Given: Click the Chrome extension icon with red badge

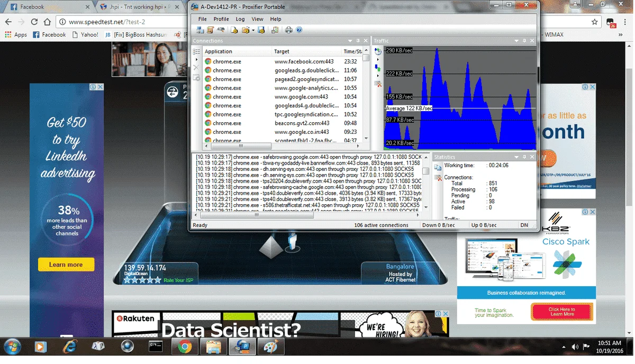Looking at the screenshot, I should (611, 23).
